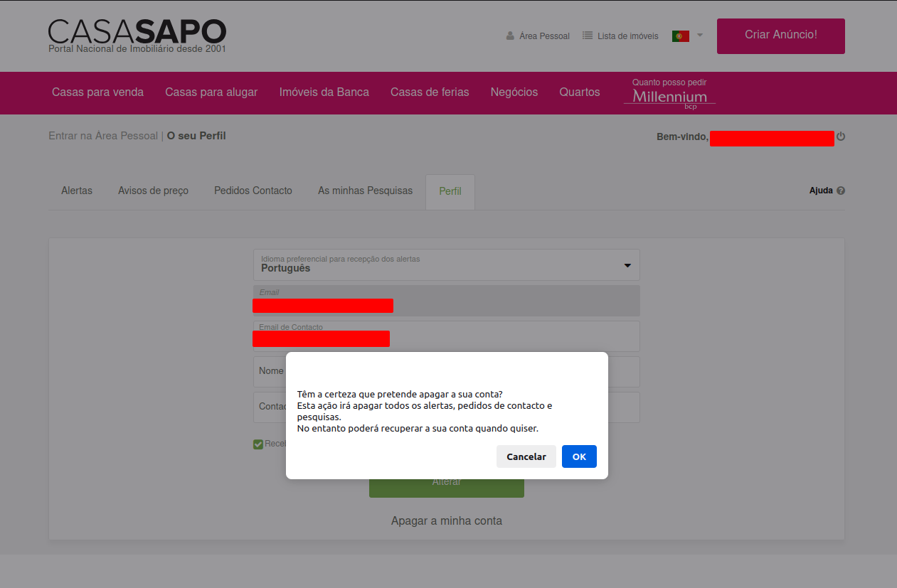
Task: Click the Área Pessoal user icon
Action: coord(510,36)
